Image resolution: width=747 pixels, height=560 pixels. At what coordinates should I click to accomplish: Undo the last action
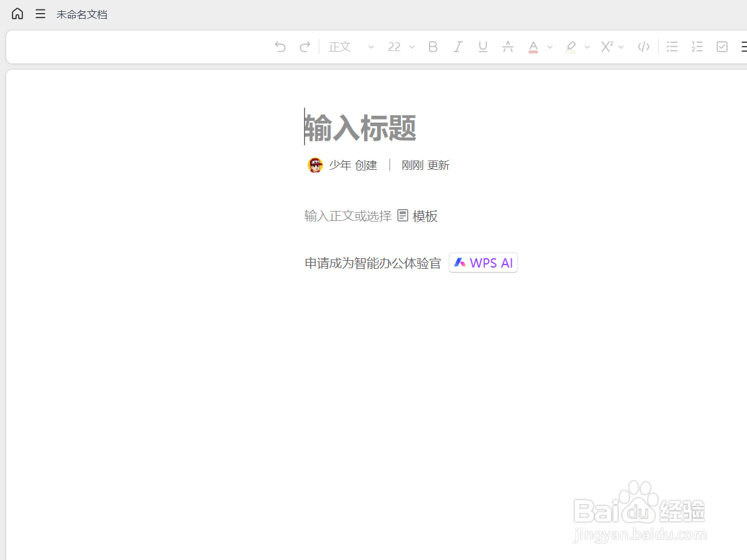(x=280, y=47)
